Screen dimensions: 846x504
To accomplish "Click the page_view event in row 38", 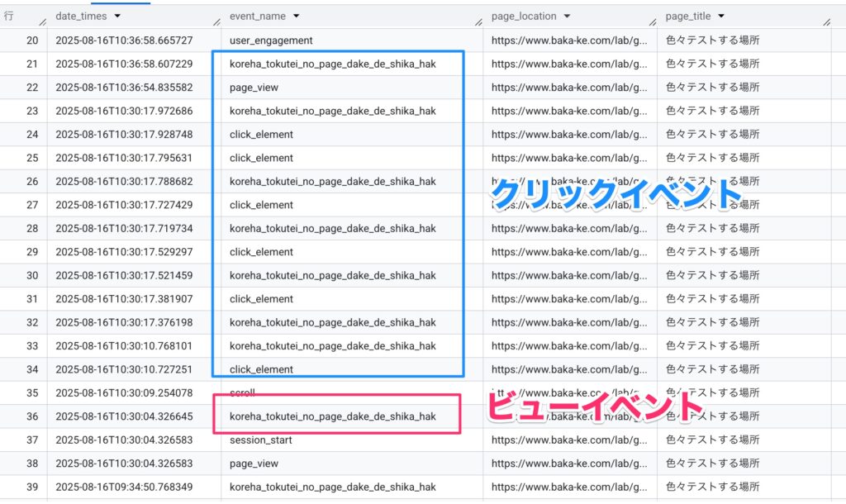I will coord(254,464).
